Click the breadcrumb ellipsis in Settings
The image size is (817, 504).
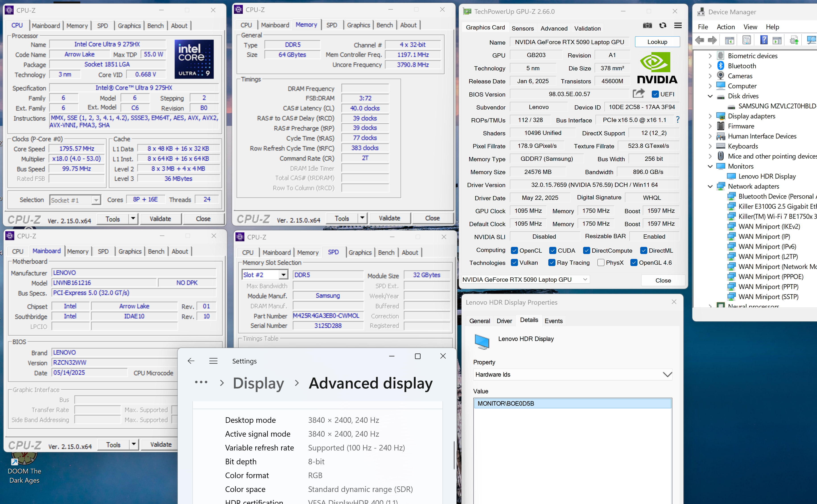click(x=201, y=383)
